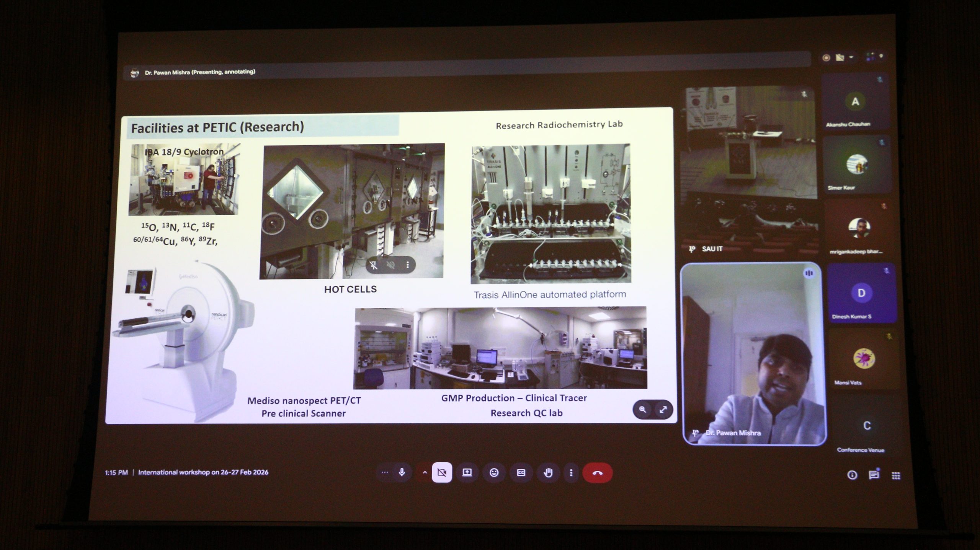Click the present screen icon
Screen dimensions: 980x550
(x=467, y=473)
